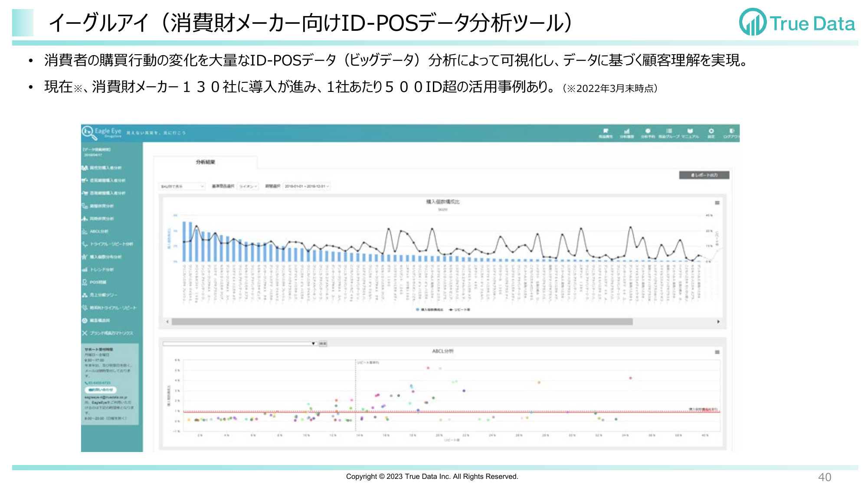
Task: Click the Eagle Eye magnifier logo
Action: point(89,132)
